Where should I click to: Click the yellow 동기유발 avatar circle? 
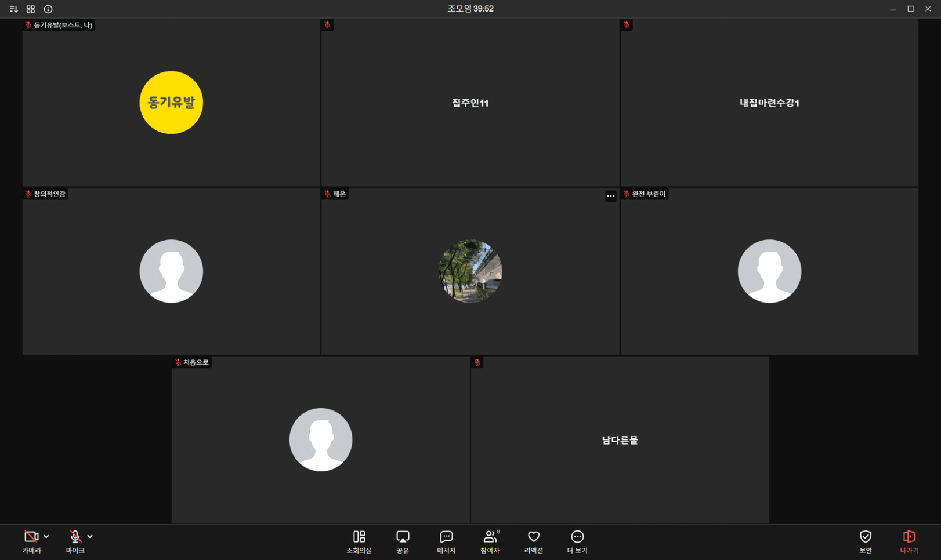point(171,103)
